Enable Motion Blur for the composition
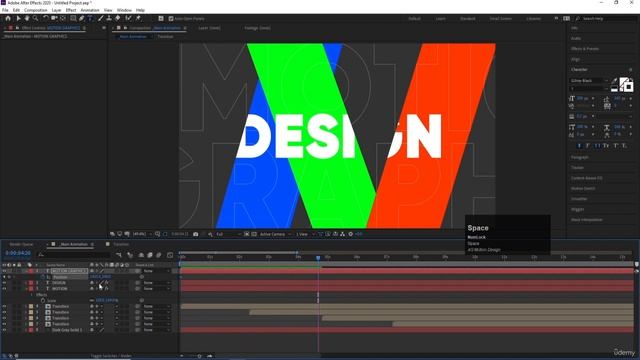The height and width of the screenshot is (360, 640). click(x=159, y=255)
